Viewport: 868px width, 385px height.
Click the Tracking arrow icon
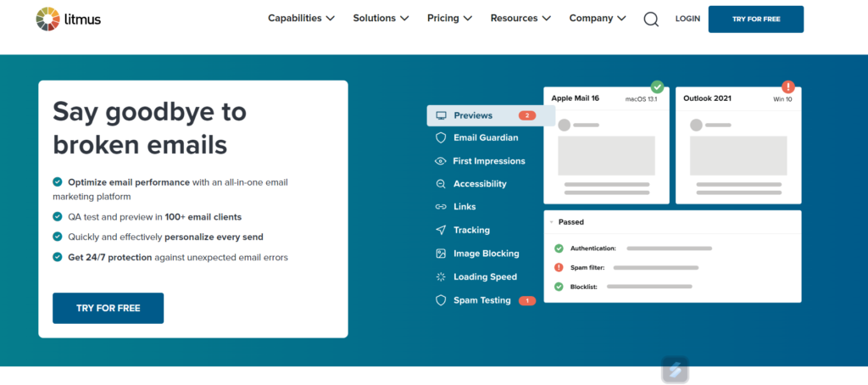click(441, 230)
